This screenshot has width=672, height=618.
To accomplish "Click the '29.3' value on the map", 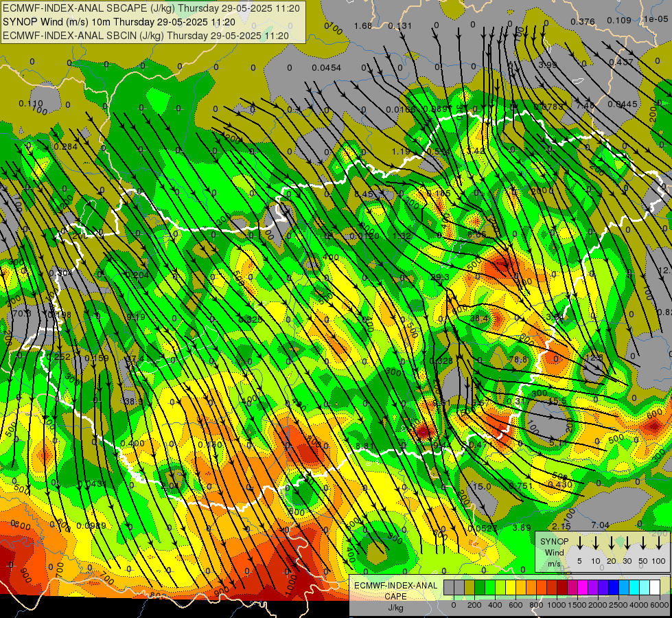I will (440, 277).
